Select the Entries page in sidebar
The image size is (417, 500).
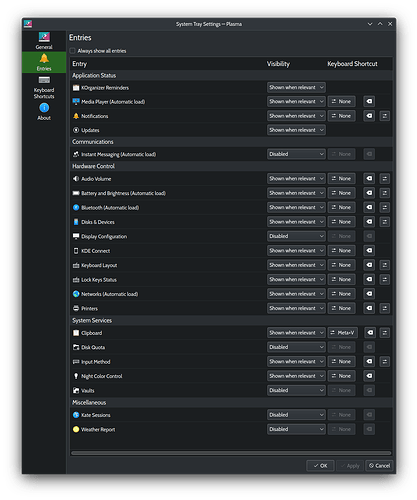click(x=44, y=62)
